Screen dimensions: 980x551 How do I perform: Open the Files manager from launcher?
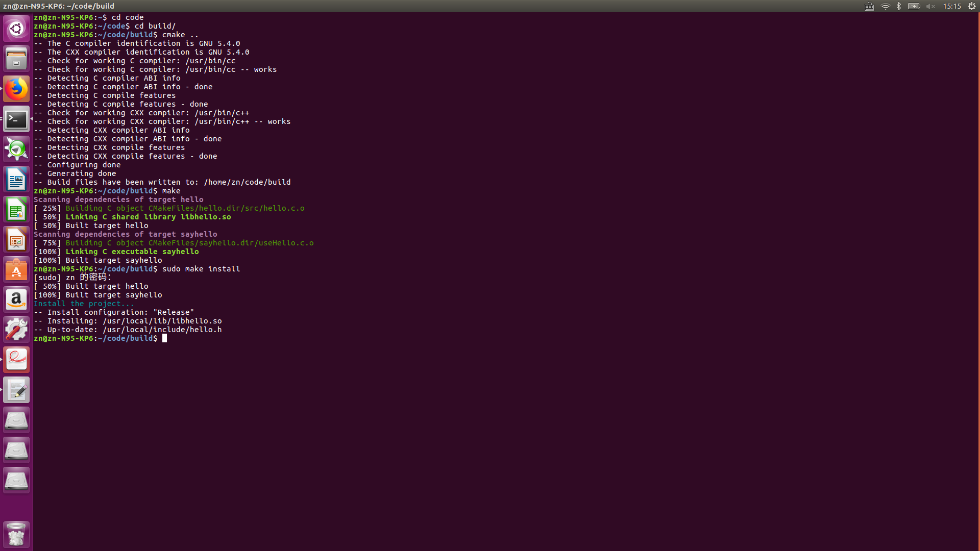(x=16, y=59)
